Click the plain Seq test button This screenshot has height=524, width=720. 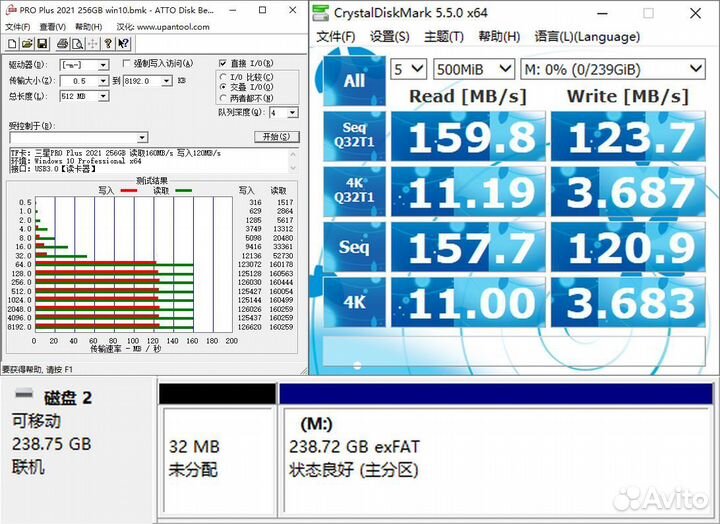pos(354,247)
